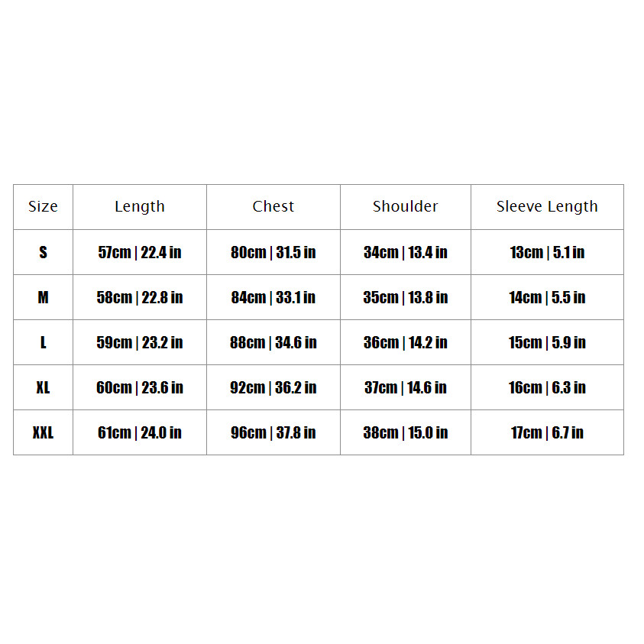
Task: Select the 92cm | 36.2 in chest cell
Action: click(273, 388)
